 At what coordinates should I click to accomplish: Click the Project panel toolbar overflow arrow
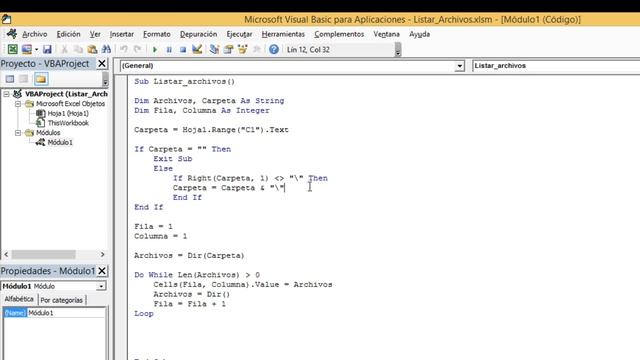click(x=105, y=79)
